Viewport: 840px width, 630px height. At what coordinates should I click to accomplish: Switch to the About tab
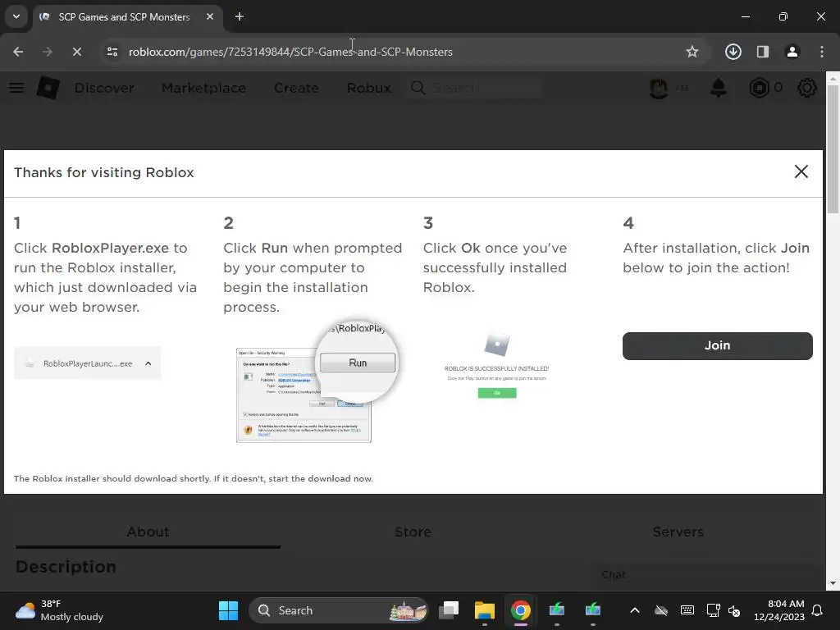coord(148,532)
